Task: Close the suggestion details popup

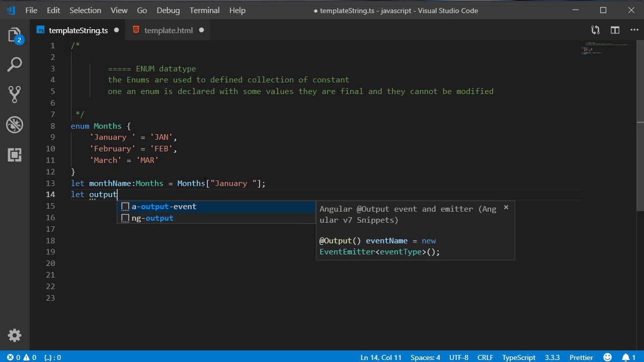Action: click(506, 207)
